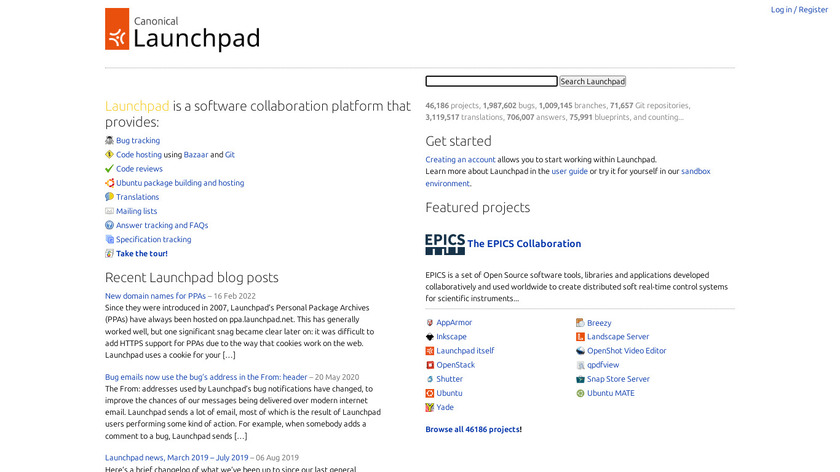Open Launchpad news March 2019 – July 2019 post
The image size is (840, 472).
point(177,458)
